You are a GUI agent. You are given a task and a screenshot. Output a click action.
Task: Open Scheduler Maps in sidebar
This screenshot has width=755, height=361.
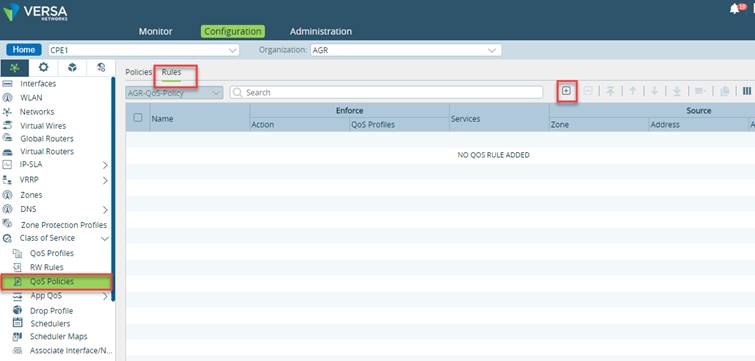click(58, 336)
